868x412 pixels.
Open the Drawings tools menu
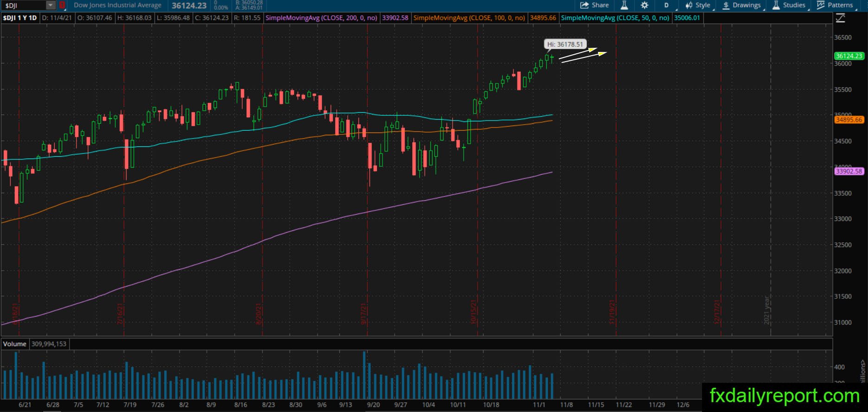click(742, 5)
